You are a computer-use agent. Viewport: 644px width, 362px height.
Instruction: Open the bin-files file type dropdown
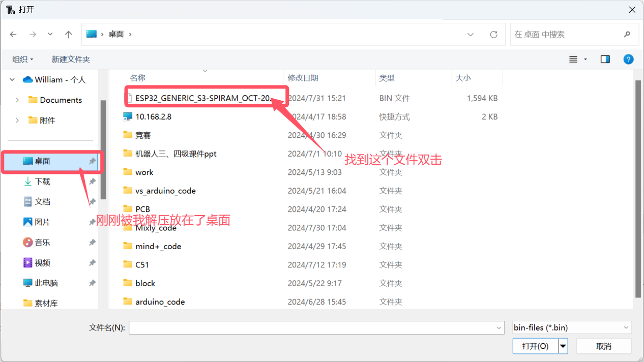point(572,328)
